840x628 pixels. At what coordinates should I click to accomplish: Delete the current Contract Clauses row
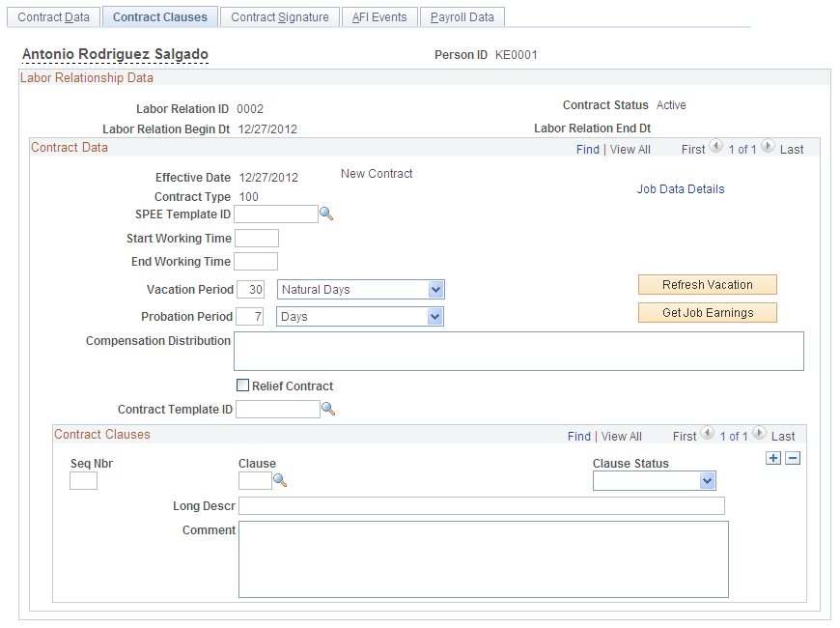[793, 458]
